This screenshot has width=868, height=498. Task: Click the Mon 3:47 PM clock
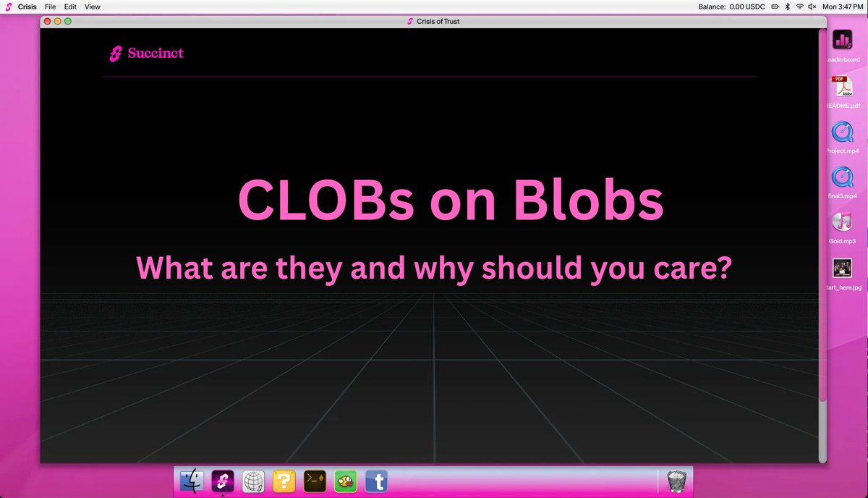(843, 7)
